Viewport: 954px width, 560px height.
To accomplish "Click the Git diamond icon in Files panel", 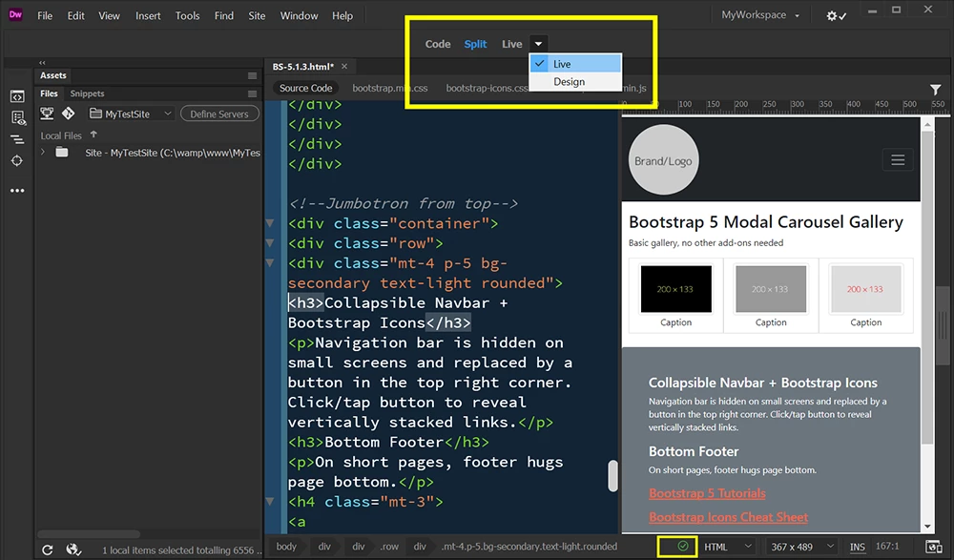I will click(x=68, y=114).
